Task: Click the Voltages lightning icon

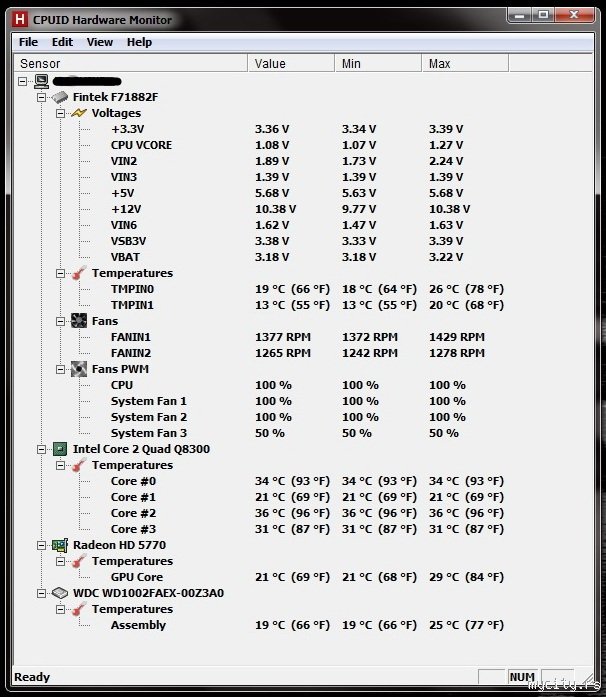Action: [x=79, y=113]
